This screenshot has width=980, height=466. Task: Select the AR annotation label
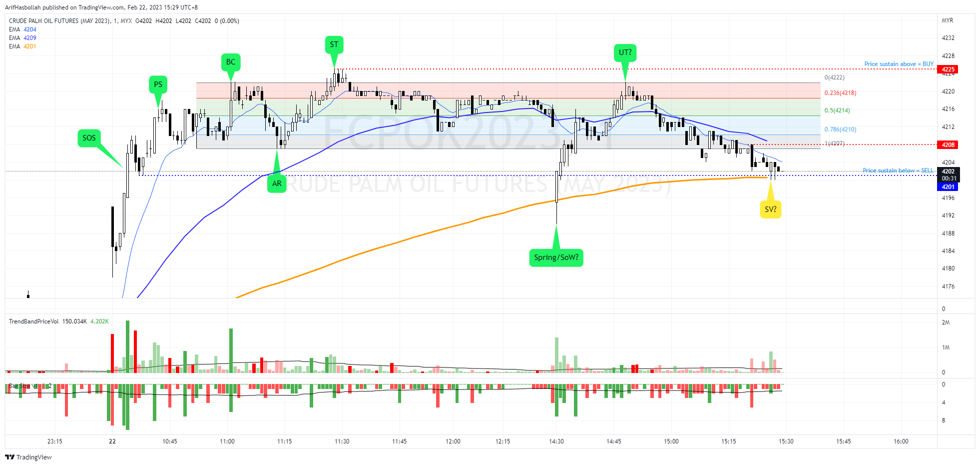coord(277,183)
